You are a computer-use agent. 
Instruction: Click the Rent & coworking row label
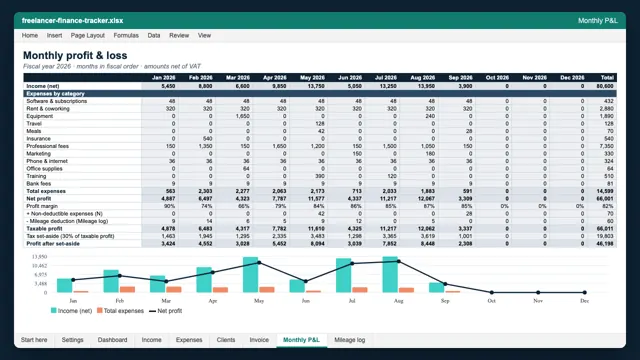click(48, 109)
